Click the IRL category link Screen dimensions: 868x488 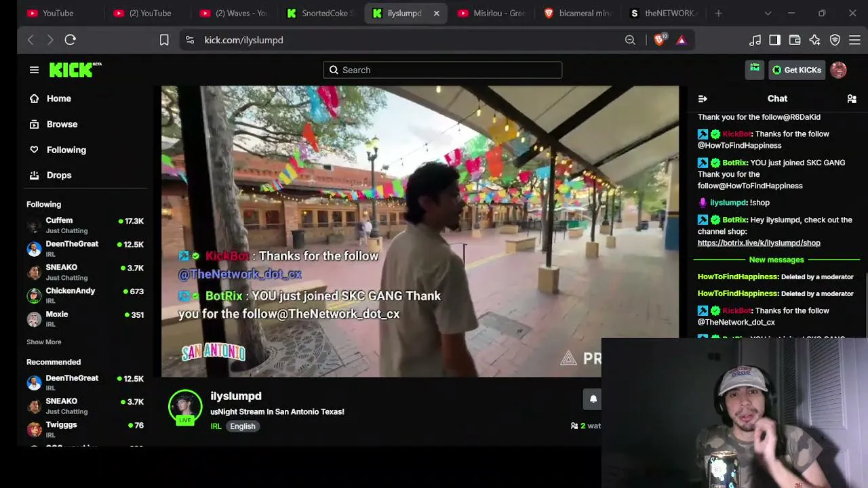pos(216,426)
